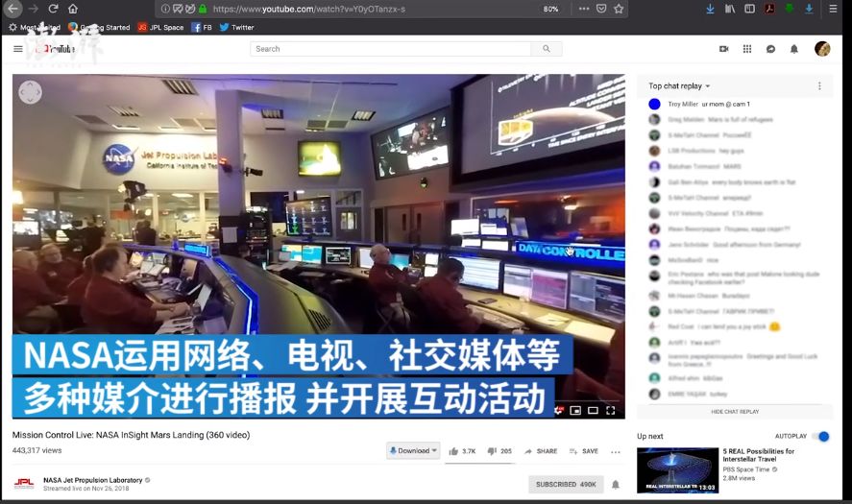This screenshot has width=852, height=504.
Task: Bookmark this page with the star icon
Action: [619, 9]
